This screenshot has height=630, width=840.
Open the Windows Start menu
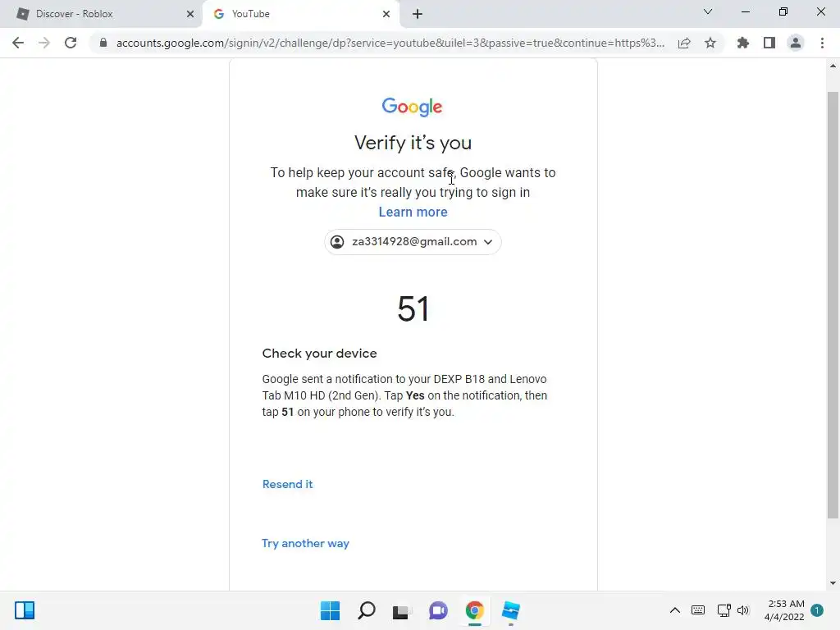(330, 610)
